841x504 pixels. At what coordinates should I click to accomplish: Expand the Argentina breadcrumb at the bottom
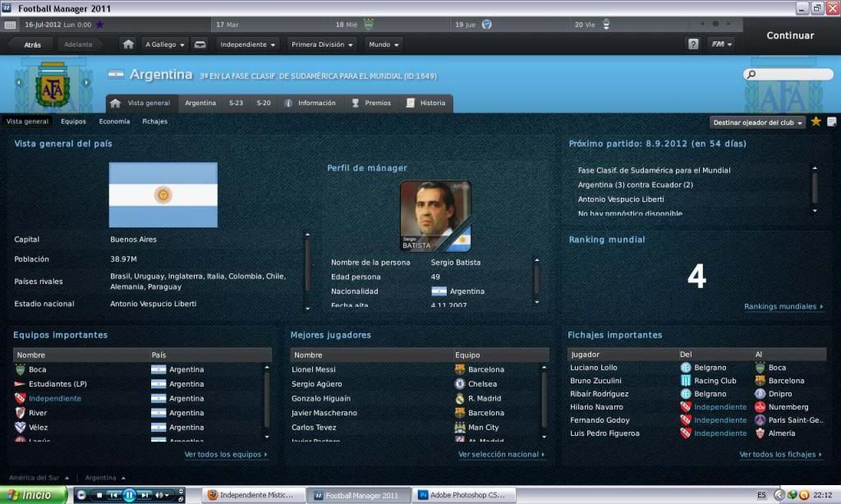(105, 477)
